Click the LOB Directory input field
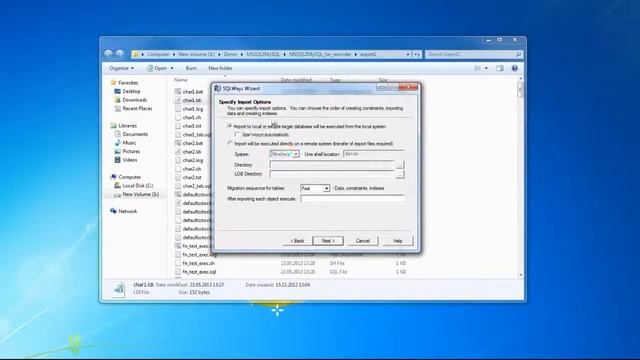The width and height of the screenshot is (640, 360). tap(332, 174)
